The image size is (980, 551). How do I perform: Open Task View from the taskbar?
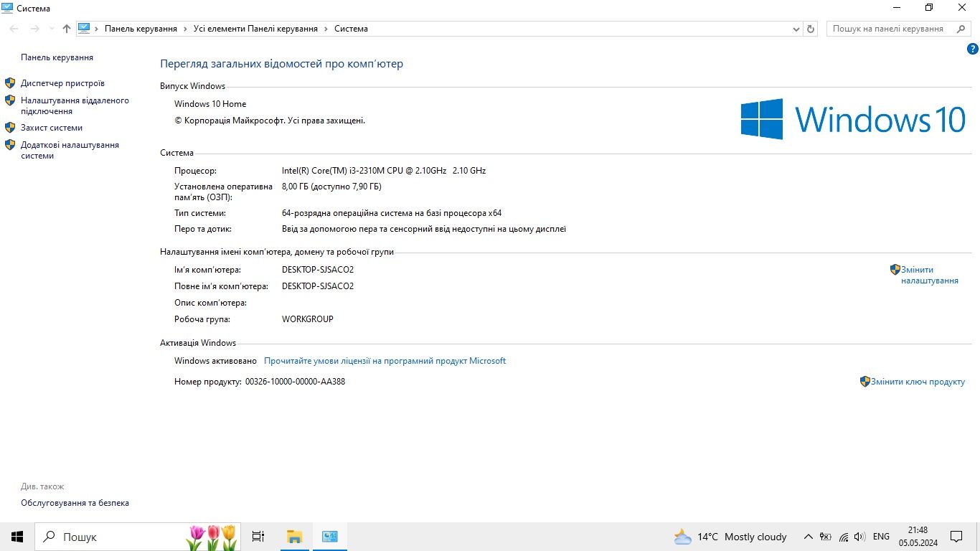click(x=258, y=537)
